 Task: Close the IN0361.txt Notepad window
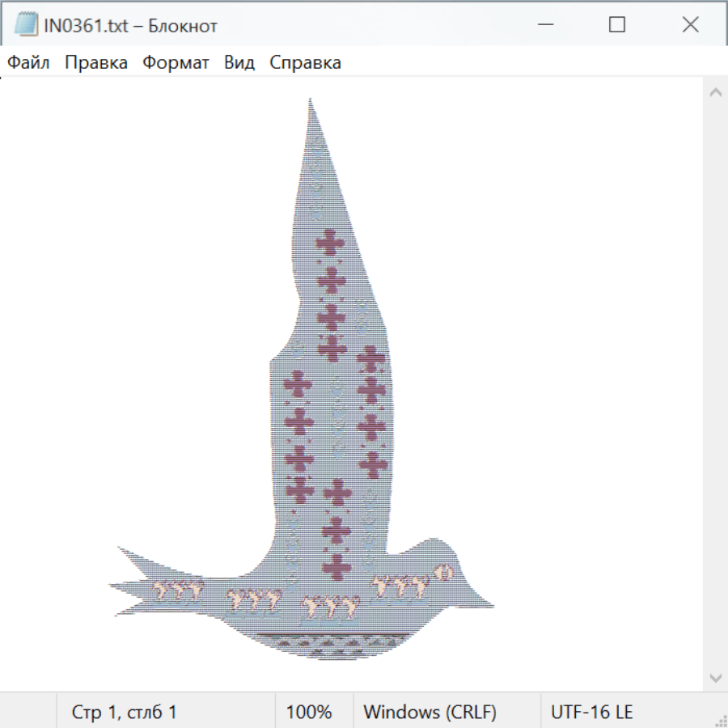(x=690, y=25)
